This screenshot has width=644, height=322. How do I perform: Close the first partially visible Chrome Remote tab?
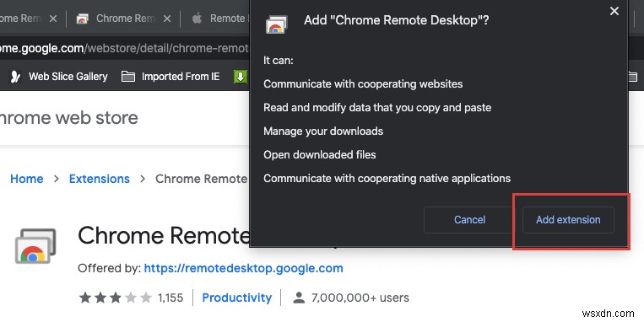click(53, 19)
